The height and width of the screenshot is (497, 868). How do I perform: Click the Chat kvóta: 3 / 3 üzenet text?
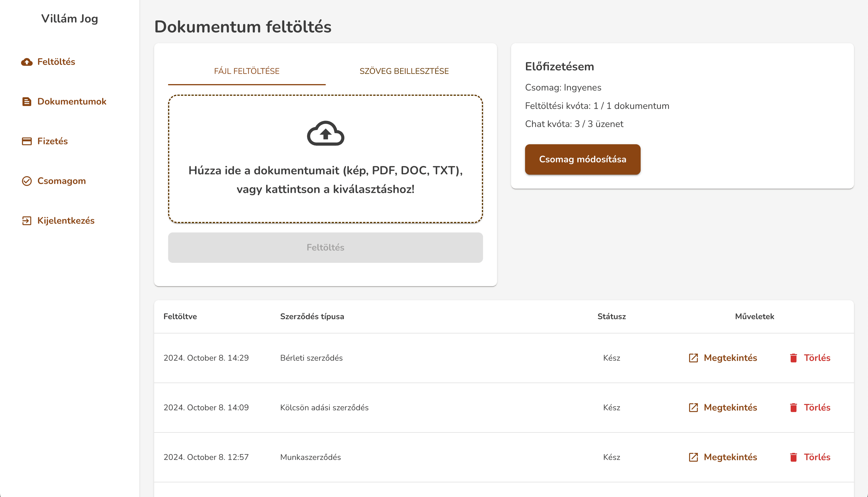(574, 124)
